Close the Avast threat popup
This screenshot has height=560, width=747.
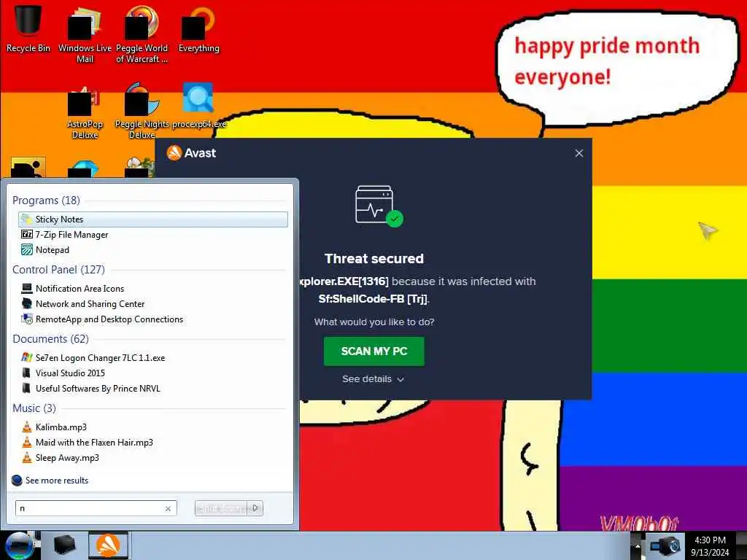578,153
